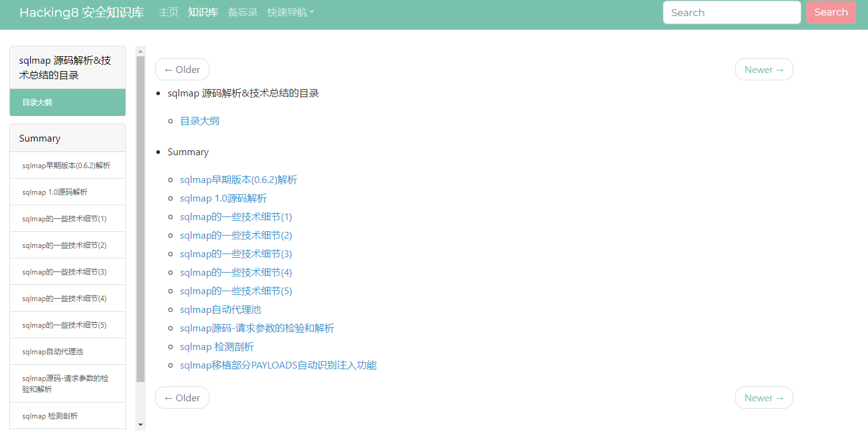The image size is (868, 439).
Task: Open sqlmap移植部分PAYLOADS自动识别注入功能 link
Action: pyautogui.click(x=278, y=365)
